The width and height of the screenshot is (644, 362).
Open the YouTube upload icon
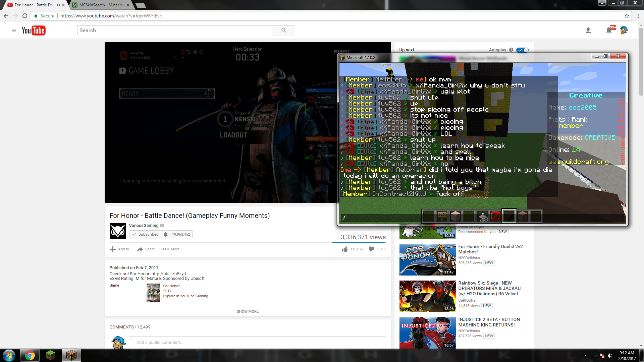[x=588, y=30]
